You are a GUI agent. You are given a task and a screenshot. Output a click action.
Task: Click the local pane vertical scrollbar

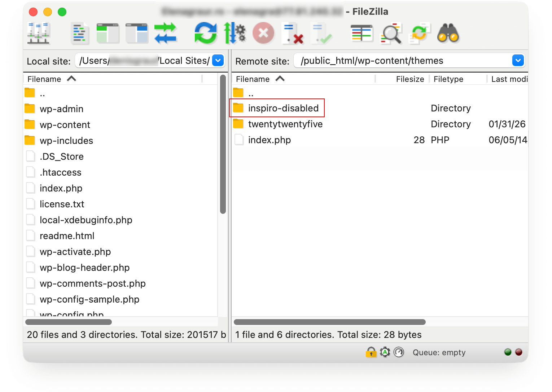[223, 144]
